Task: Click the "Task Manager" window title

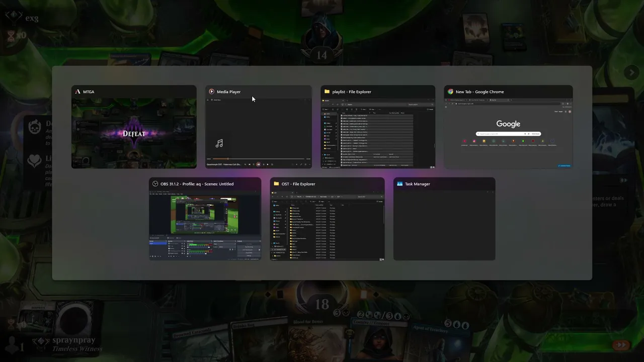Action: click(x=418, y=184)
